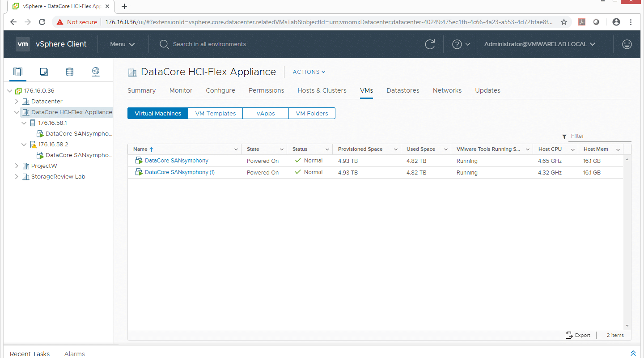Open the Alarms panel tab
This screenshot has width=644, height=358.
coord(74,354)
